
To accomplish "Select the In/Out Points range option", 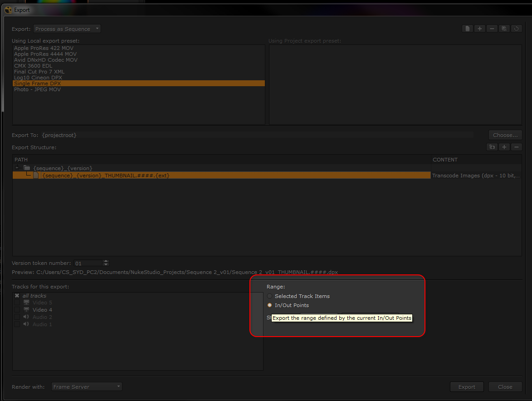I will click(x=270, y=305).
